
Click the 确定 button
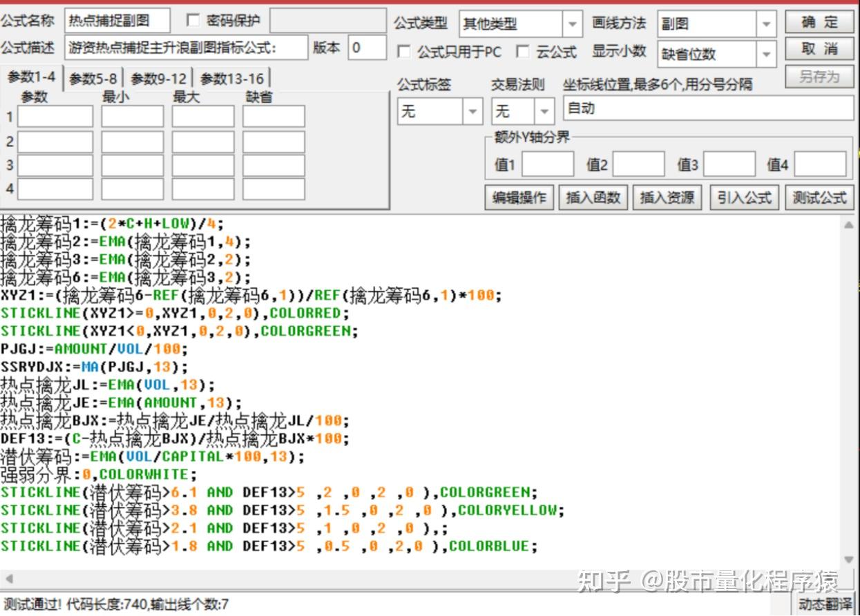819,22
